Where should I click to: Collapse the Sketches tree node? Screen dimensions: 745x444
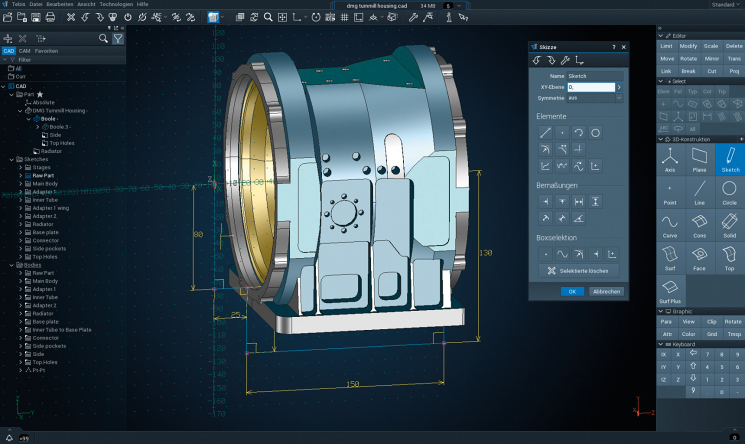click(x=11, y=159)
